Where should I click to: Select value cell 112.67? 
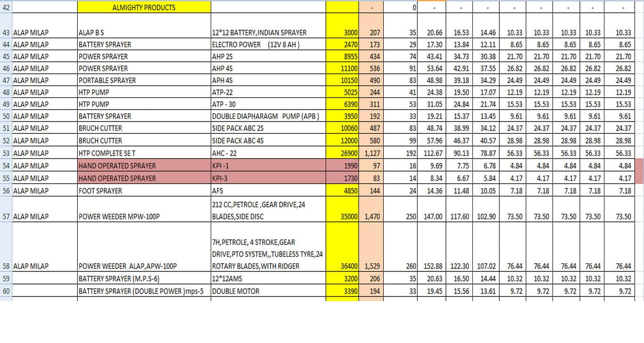tap(432, 153)
